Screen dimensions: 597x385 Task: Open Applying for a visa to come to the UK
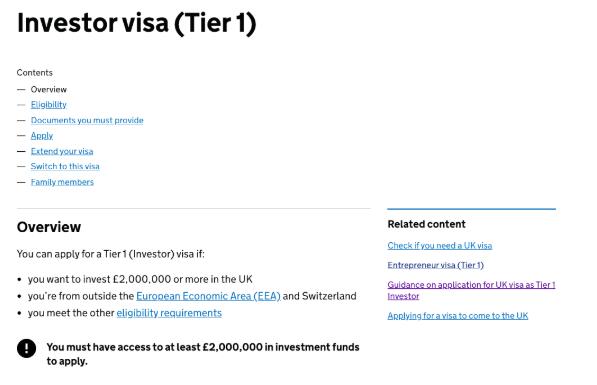(458, 316)
